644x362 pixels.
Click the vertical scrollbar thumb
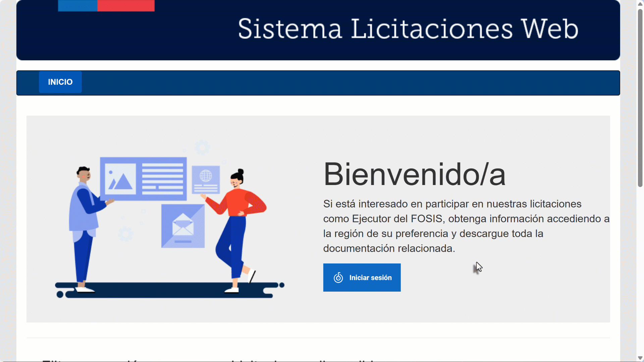pos(640,97)
